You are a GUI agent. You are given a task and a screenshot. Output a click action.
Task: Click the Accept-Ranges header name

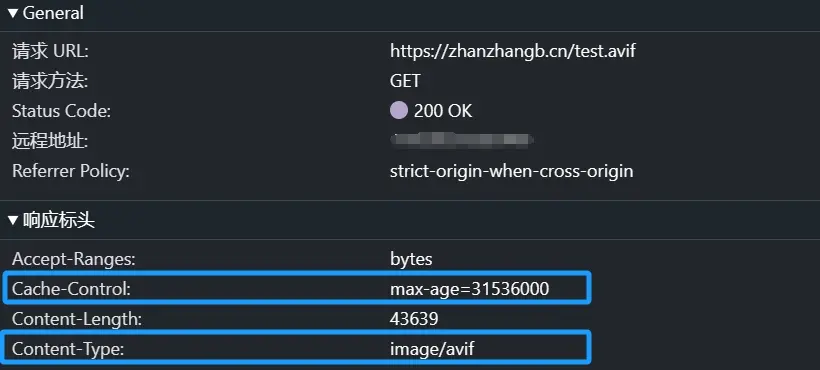click(74, 259)
